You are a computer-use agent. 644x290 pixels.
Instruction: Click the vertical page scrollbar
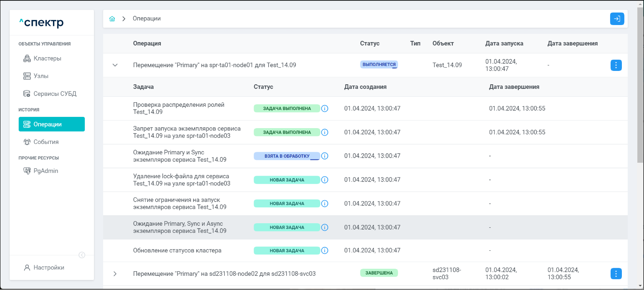click(640, 83)
